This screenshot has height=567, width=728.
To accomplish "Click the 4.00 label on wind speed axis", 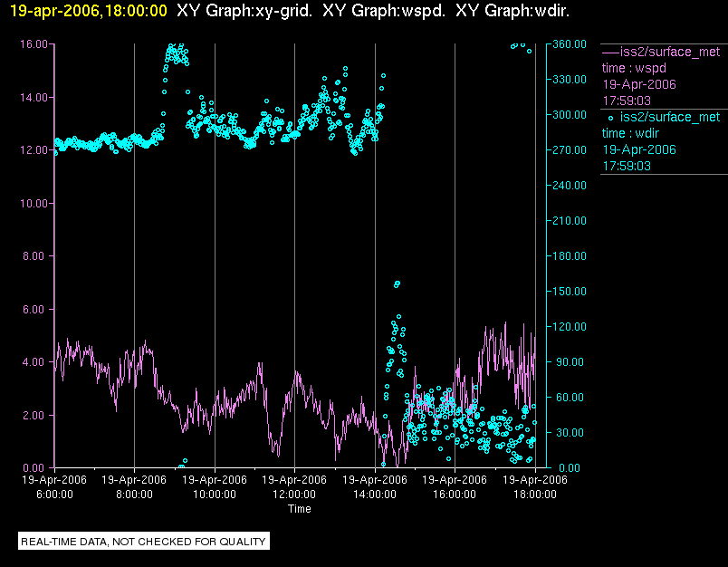I will (35, 362).
